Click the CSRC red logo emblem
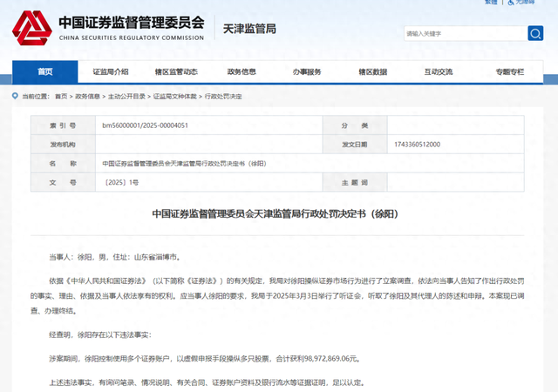This screenshot has width=558, height=392. tap(32, 28)
